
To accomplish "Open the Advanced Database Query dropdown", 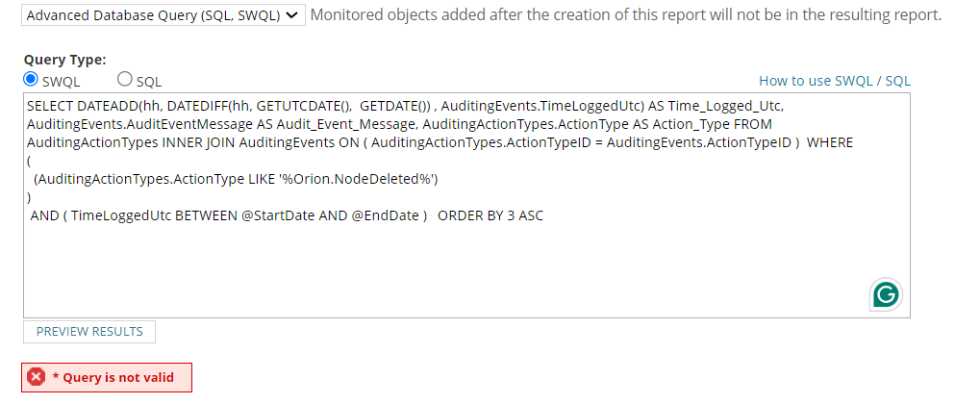I will 163,15.
